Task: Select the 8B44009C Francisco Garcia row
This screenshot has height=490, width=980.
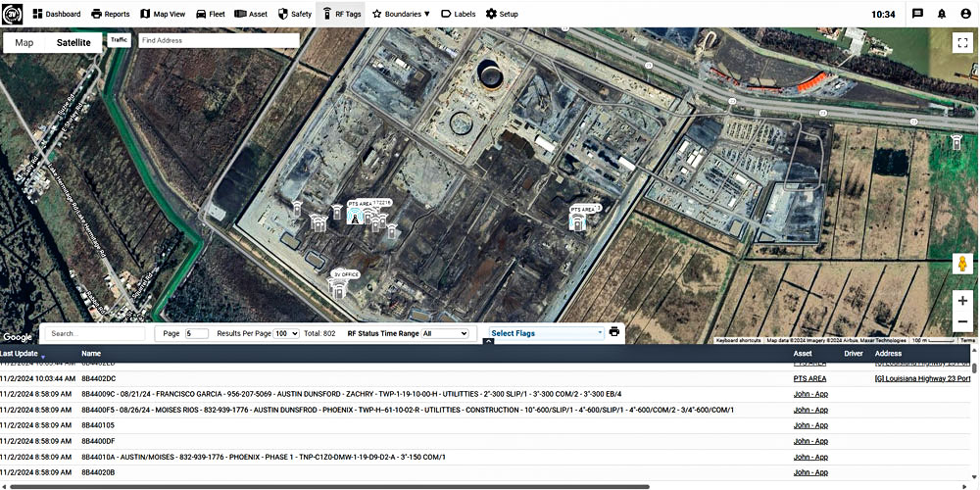Action: [x=485, y=394]
